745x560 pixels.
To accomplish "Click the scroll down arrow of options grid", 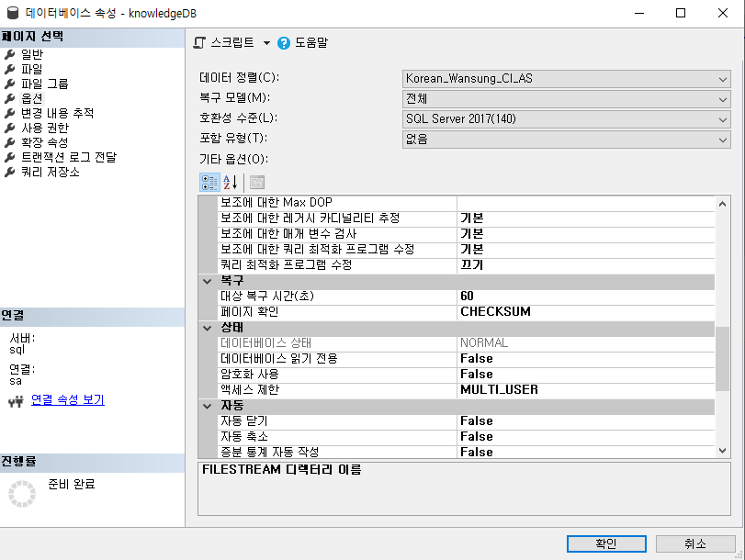I will (x=722, y=450).
